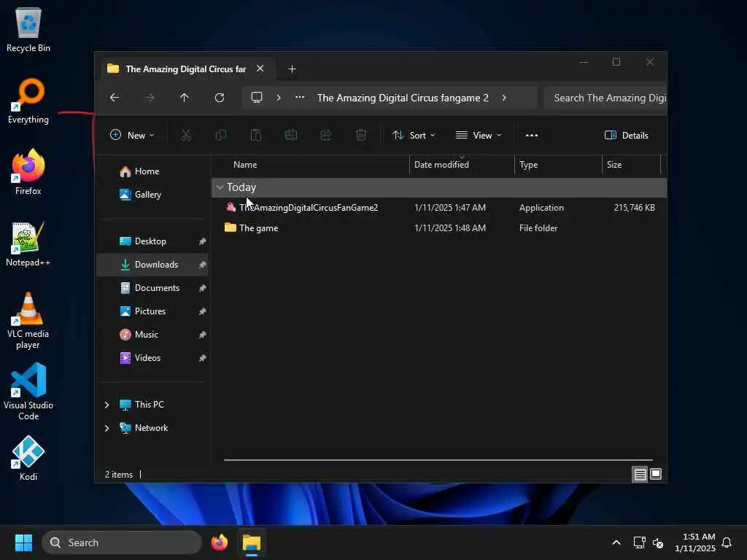Go back in File Explorer

pyautogui.click(x=115, y=98)
